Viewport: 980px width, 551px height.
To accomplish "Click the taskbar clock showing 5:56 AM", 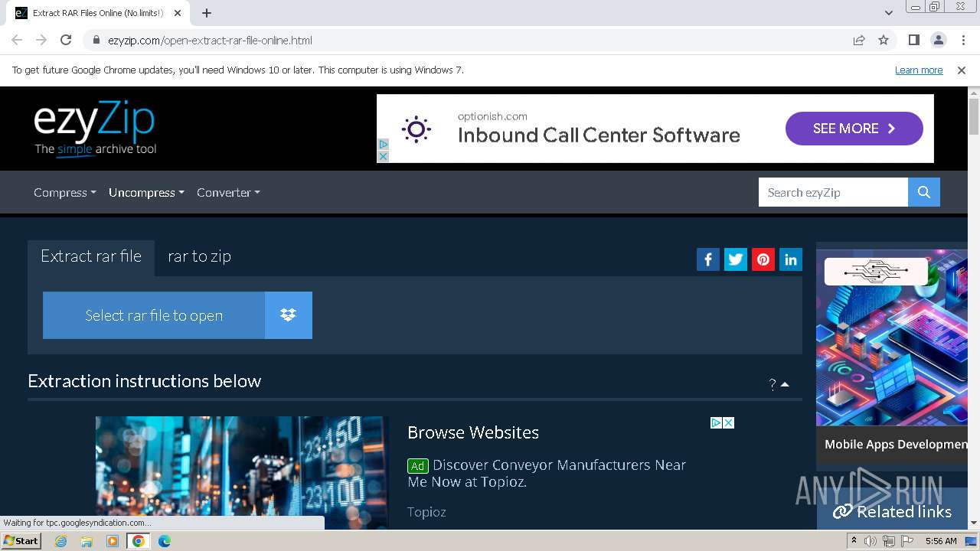I will click(x=941, y=541).
